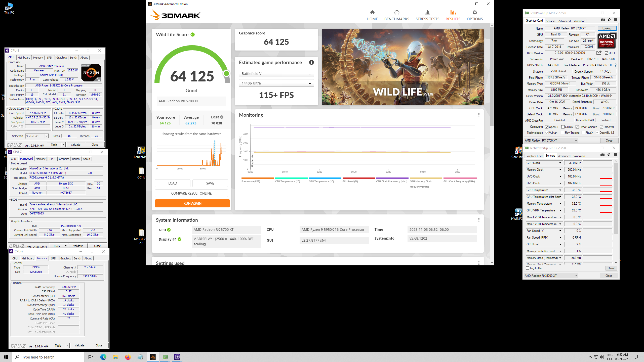Click the SAVE result button

(210, 183)
